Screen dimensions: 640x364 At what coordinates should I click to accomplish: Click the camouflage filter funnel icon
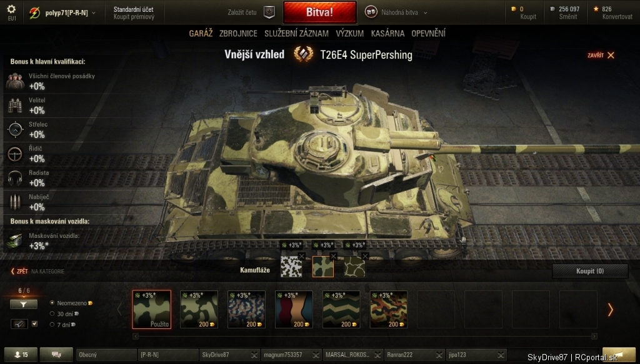point(24,304)
